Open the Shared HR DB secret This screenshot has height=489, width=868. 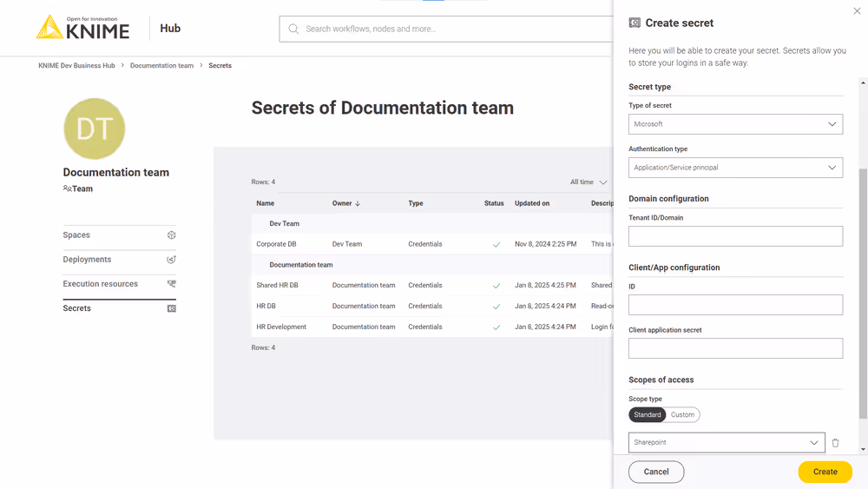tap(278, 285)
